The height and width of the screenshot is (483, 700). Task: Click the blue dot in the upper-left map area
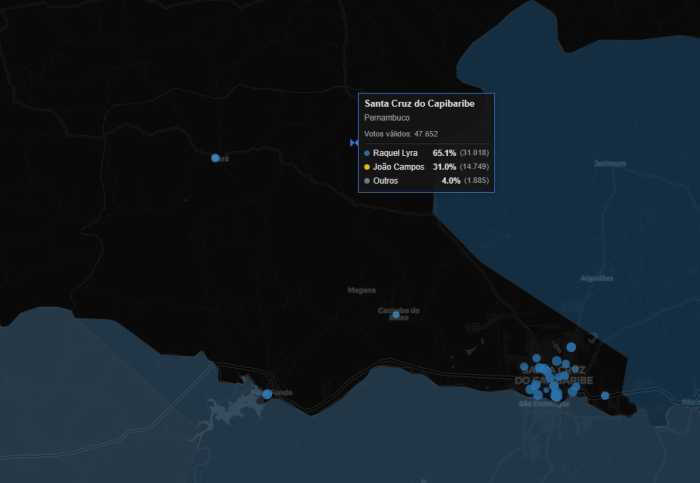215,158
